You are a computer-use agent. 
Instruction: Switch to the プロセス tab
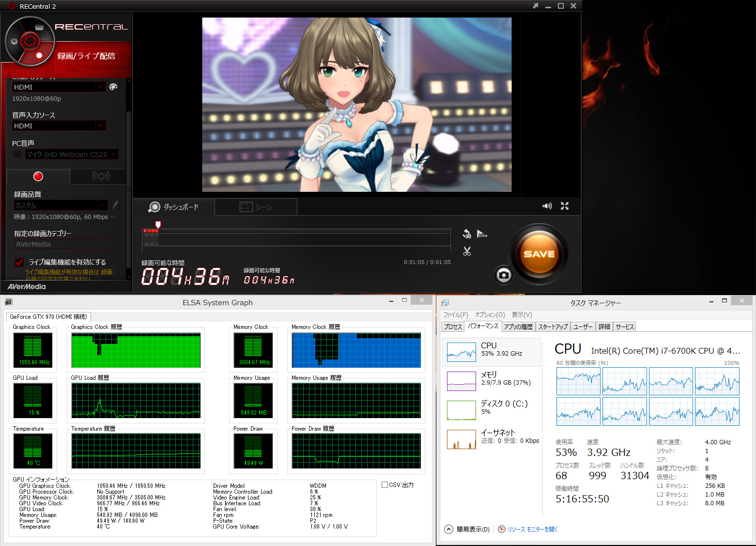point(453,327)
